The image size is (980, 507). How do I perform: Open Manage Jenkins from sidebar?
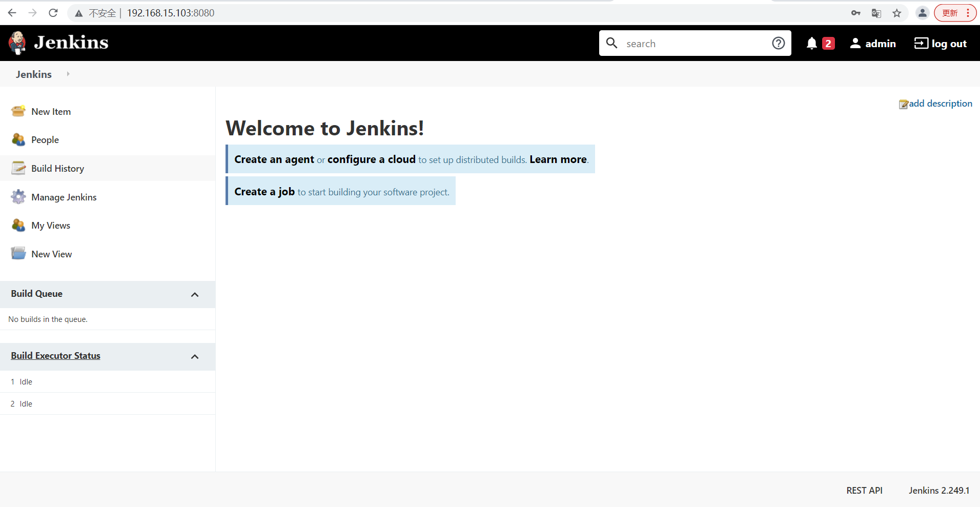coord(64,197)
